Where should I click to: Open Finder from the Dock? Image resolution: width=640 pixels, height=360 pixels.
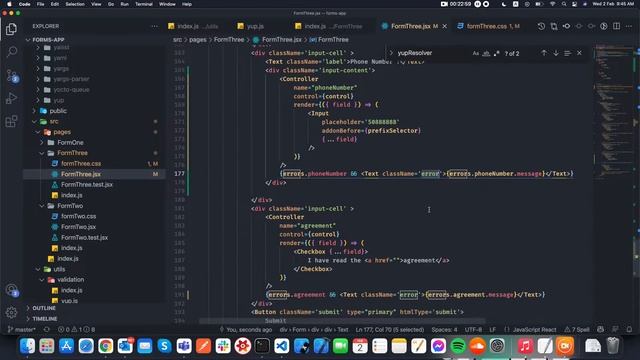click(27, 346)
